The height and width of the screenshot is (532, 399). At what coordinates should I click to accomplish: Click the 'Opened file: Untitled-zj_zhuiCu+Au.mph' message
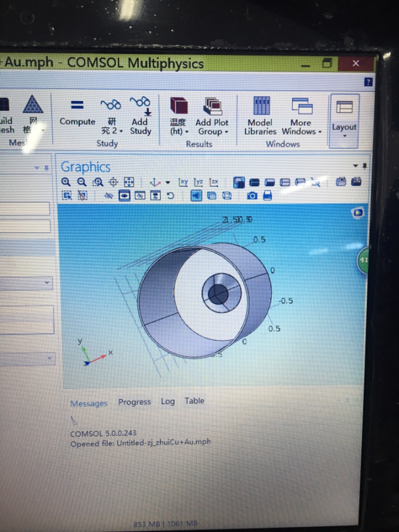click(141, 443)
